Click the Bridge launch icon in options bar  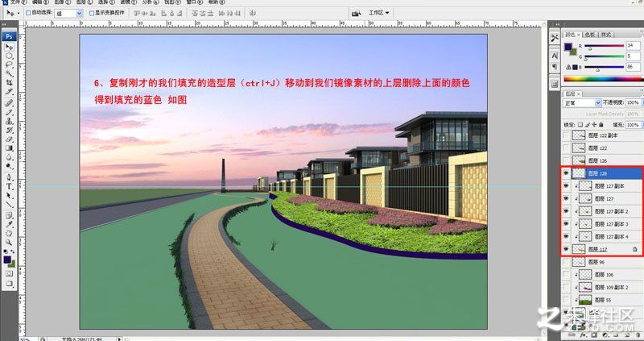coord(356,13)
